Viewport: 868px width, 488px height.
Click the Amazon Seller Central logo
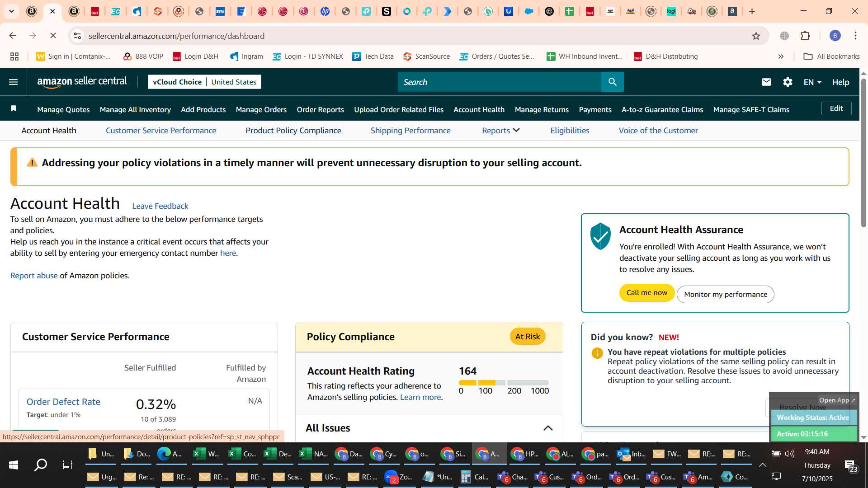tap(82, 82)
